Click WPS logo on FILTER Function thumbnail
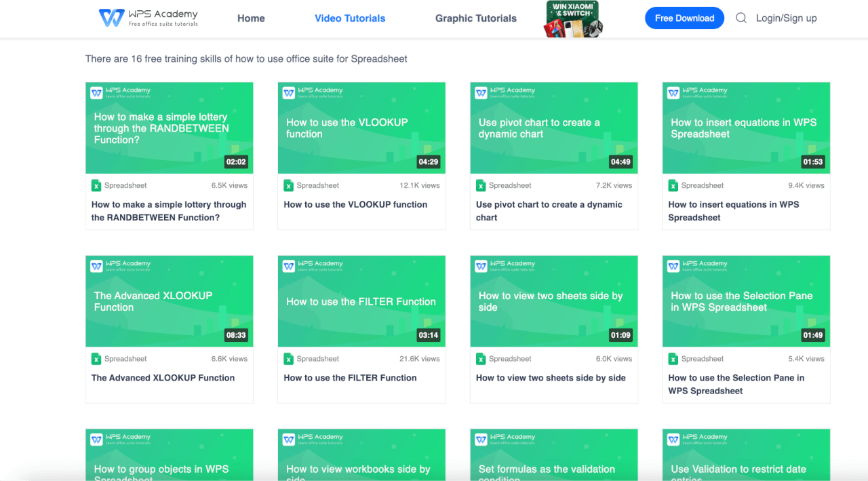Viewport: 868px width, 481px height. click(289, 266)
